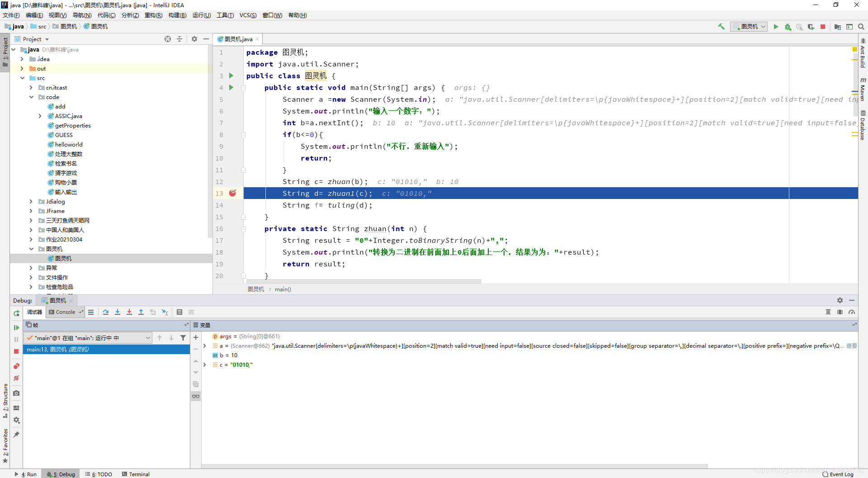868x478 pixels.
Task: Collapse the code package
Action: tap(31, 97)
